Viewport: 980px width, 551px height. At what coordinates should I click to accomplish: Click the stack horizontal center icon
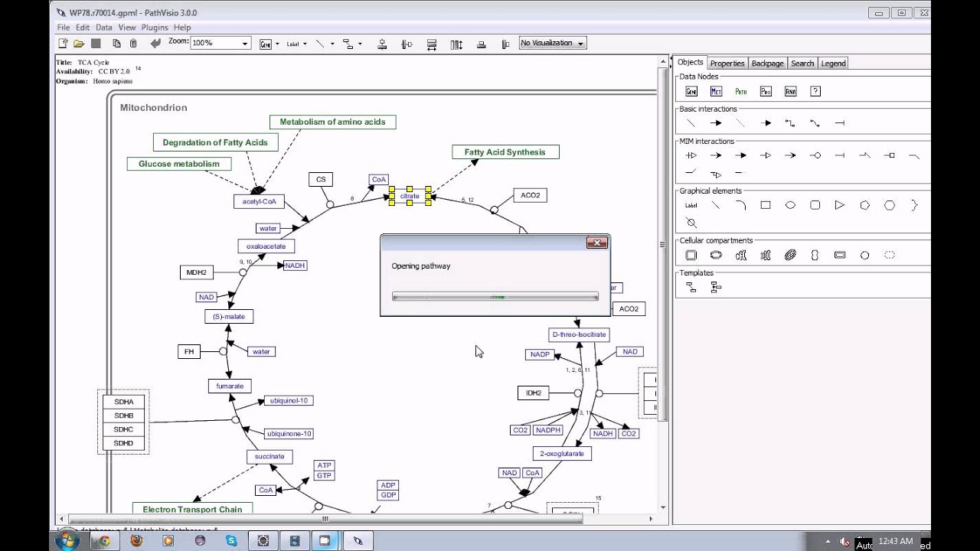[506, 44]
